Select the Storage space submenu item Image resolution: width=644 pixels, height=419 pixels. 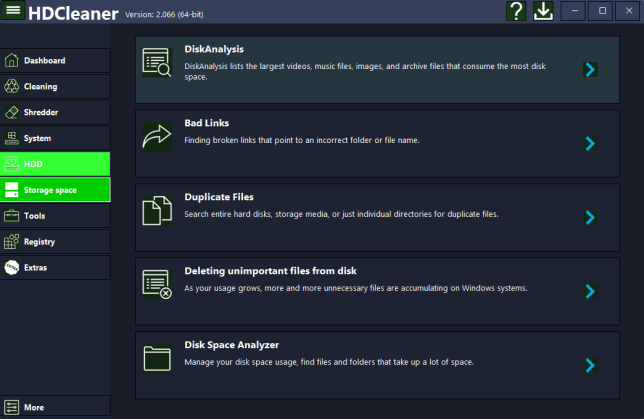[x=55, y=190]
